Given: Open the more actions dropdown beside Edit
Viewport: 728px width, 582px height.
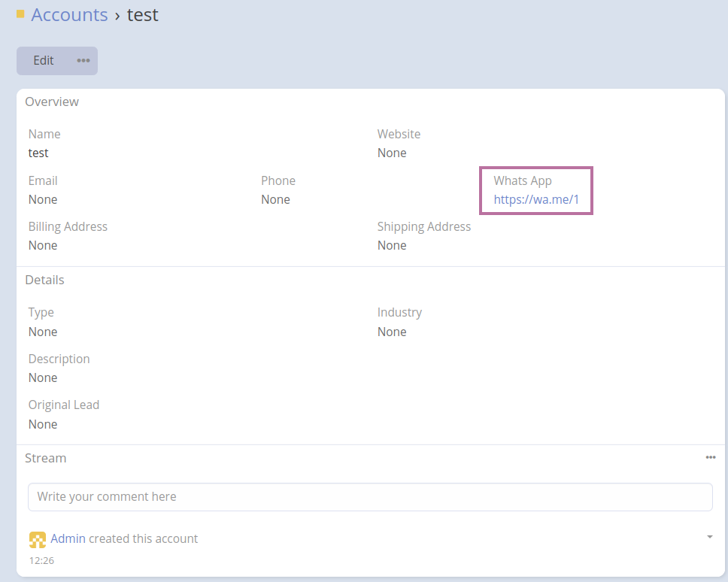Looking at the screenshot, I should tap(83, 61).
